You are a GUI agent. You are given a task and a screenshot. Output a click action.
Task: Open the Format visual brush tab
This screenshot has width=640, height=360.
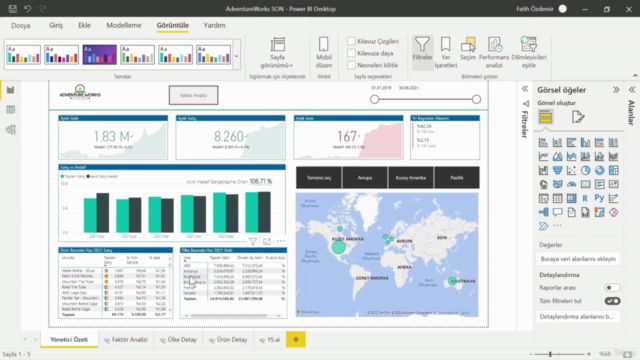point(578,117)
